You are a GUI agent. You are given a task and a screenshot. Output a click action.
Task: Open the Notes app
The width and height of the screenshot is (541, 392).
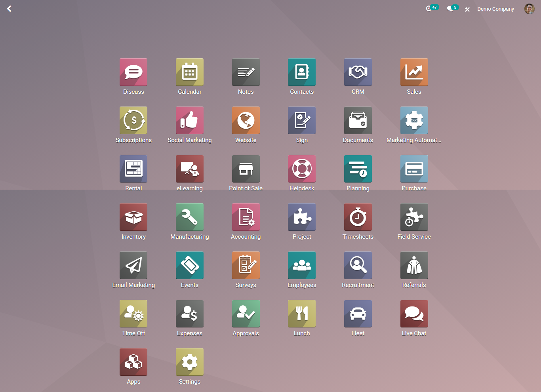(x=246, y=72)
